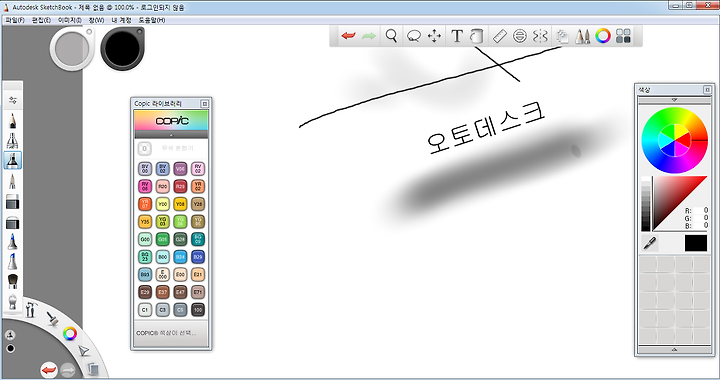Pick Copic swatch BV00

click(x=145, y=169)
